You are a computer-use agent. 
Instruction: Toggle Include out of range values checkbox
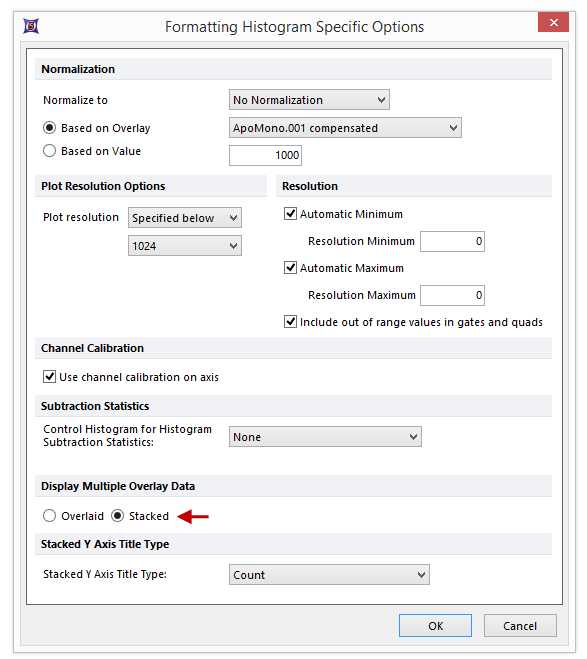coord(290,322)
